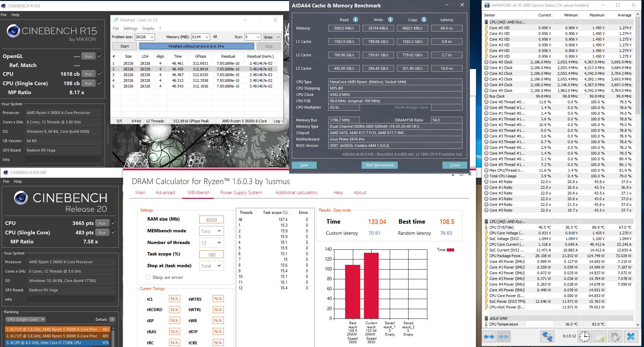The width and height of the screenshot is (644, 347).
Task: Click the Core #0 Clock sensor icon
Action: [x=486, y=62]
